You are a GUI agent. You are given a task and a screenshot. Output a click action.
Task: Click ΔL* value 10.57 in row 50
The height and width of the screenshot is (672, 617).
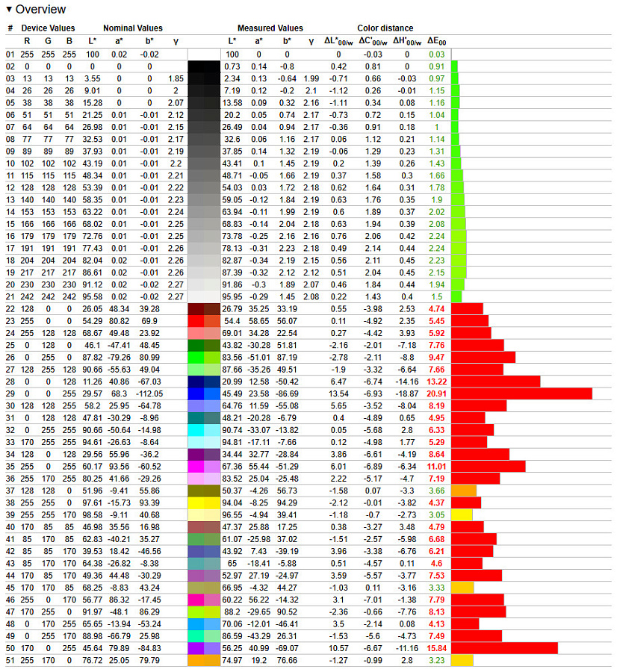coord(338,648)
